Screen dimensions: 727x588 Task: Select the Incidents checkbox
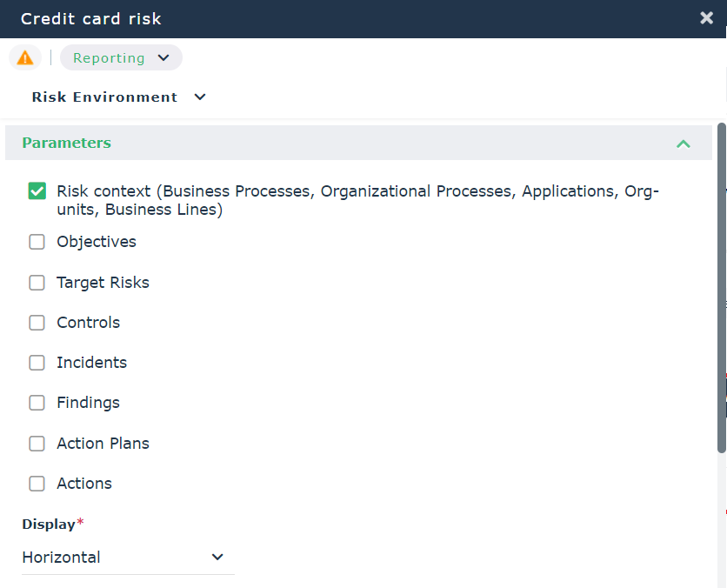[37, 363]
